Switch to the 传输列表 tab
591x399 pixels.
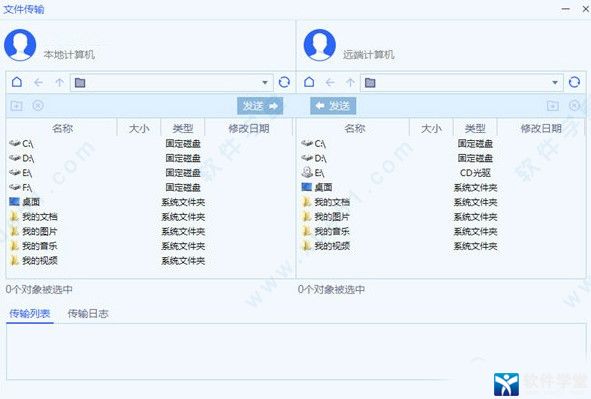click(30, 313)
